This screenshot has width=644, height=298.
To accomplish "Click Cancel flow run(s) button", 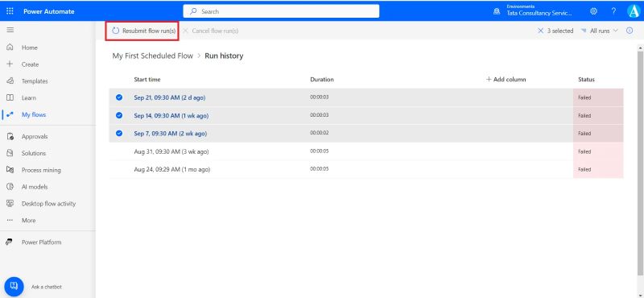I will [x=210, y=31].
